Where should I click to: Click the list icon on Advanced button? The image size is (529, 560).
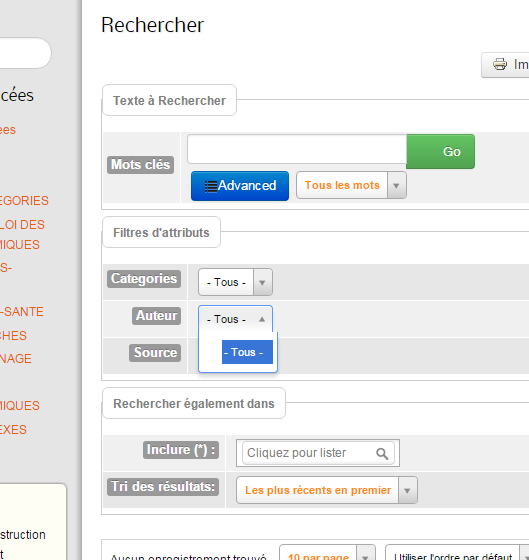coord(211,186)
